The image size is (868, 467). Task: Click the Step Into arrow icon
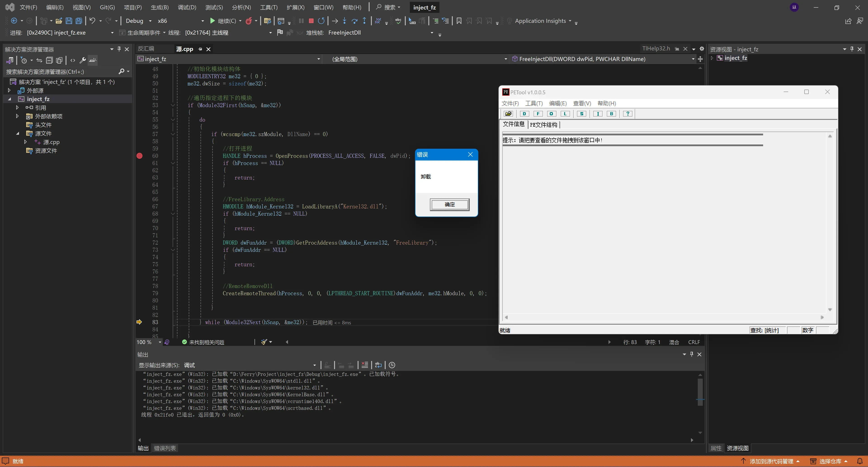tap(344, 21)
